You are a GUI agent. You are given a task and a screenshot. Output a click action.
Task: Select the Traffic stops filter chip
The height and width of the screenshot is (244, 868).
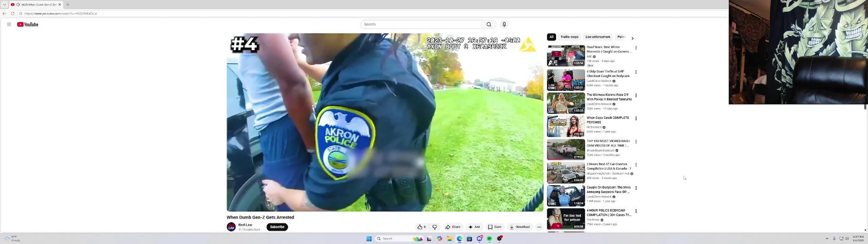569,37
